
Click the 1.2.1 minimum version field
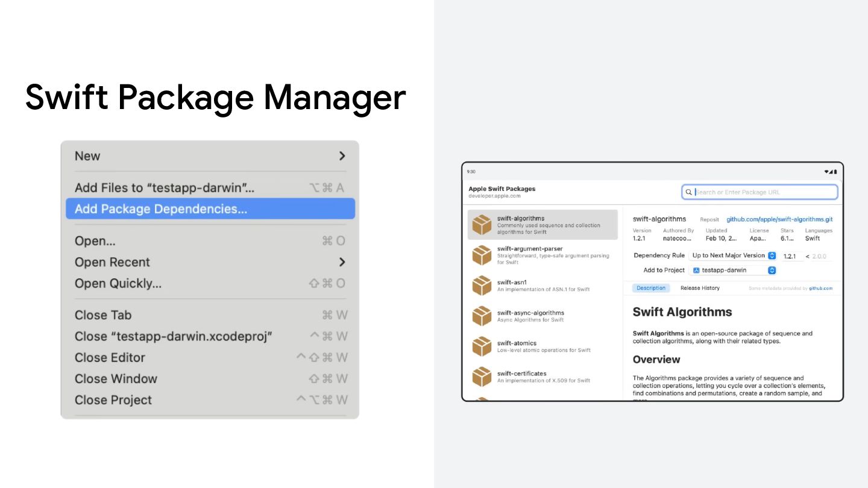pyautogui.click(x=791, y=256)
